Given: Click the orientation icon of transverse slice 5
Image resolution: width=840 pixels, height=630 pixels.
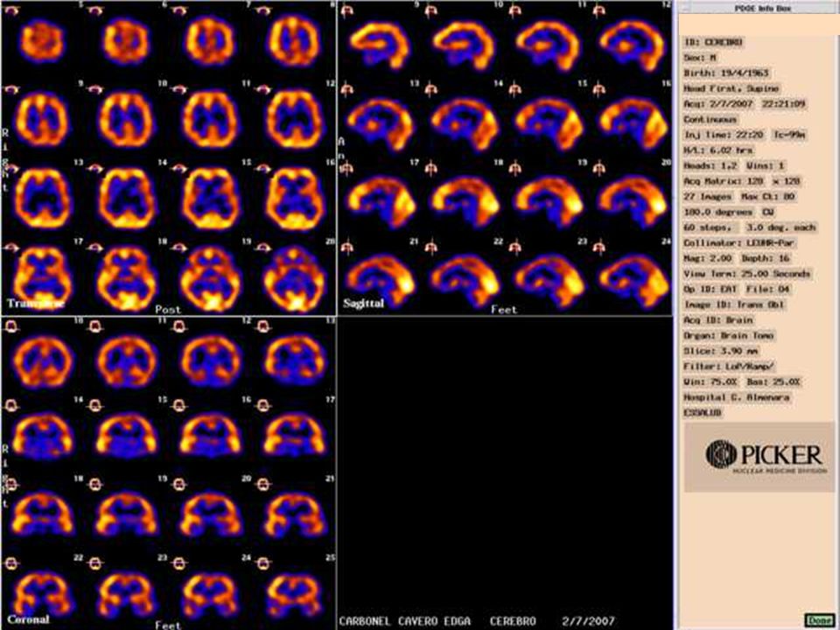Looking at the screenshot, I should tap(10, 10).
